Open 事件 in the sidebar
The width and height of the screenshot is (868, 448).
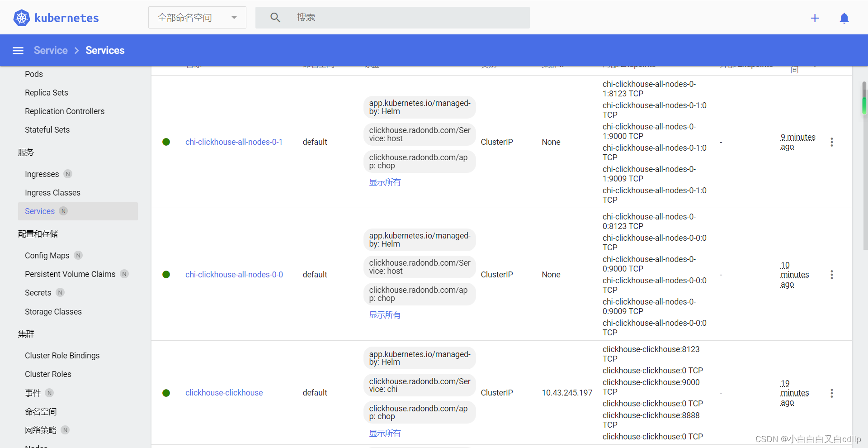tap(33, 393)
